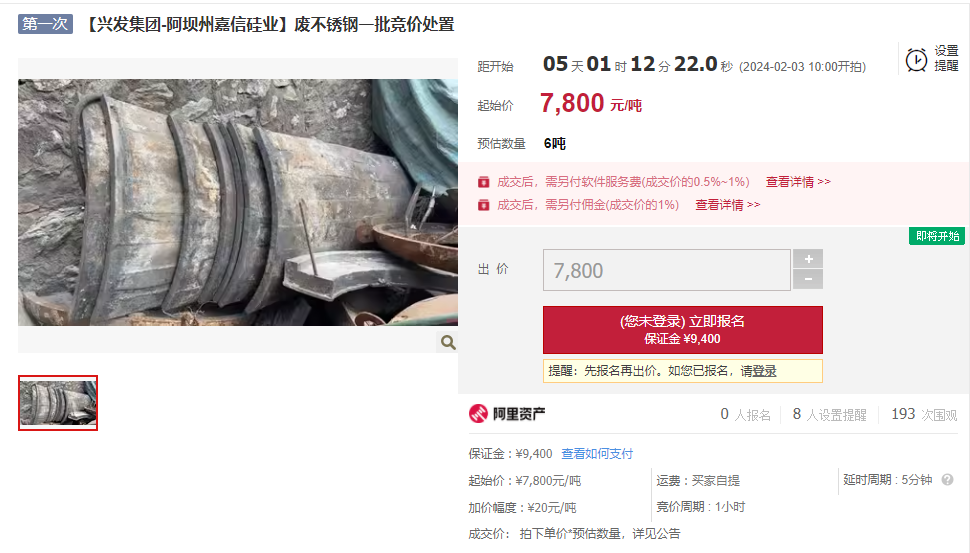Click the main auction item photo
This screenshot has height=553, width=970.
(x=238, y=202)
